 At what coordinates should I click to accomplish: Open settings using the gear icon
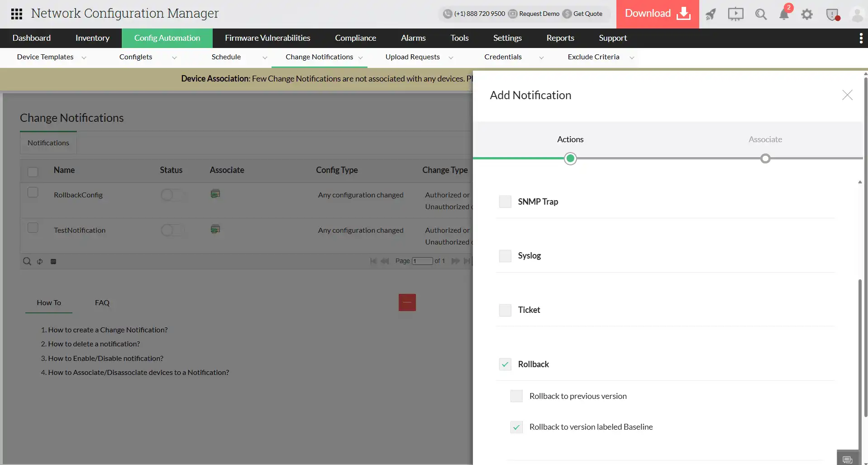tap(807, 14)
